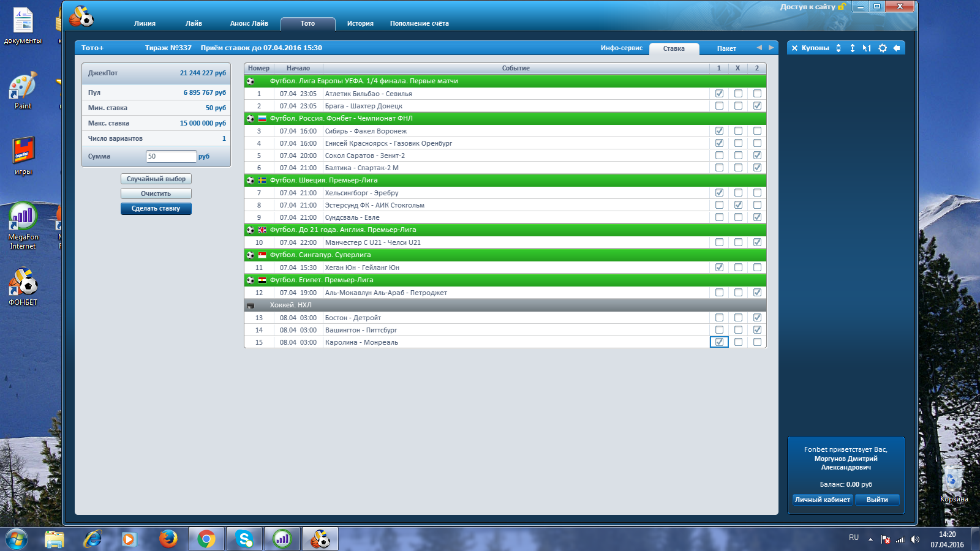Click the RU language indicator in taskbar
Image resolution: width=980 pixels, height=551 pixels.
(x=854, y=538)
